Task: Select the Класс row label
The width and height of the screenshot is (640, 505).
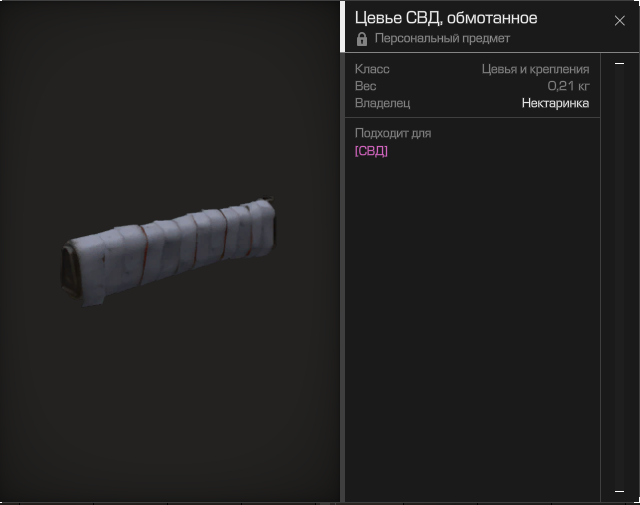Action: [x=372, y=69]
